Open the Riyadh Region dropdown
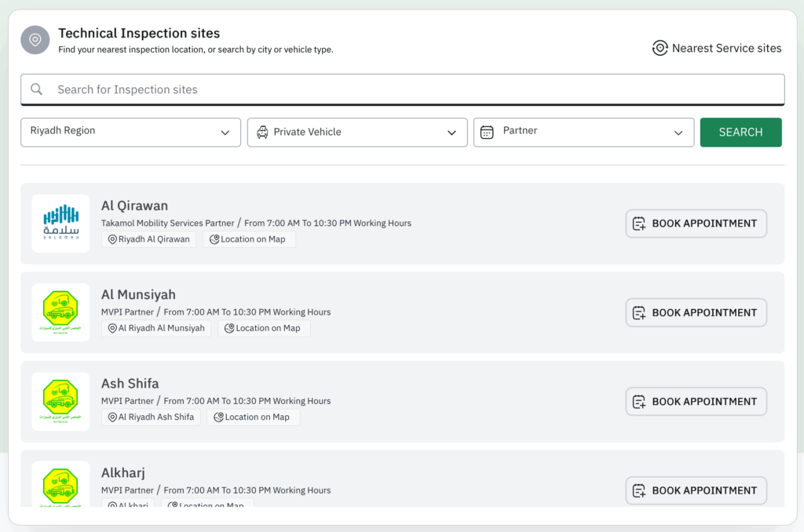The height and width of the screenshot is (532, 804). tap(130, 132)
